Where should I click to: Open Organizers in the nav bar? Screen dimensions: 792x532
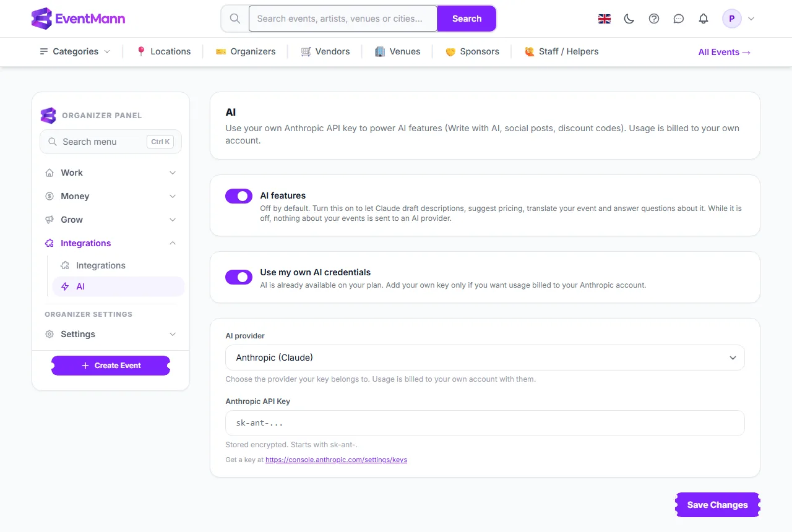click(x=246, y=51)
